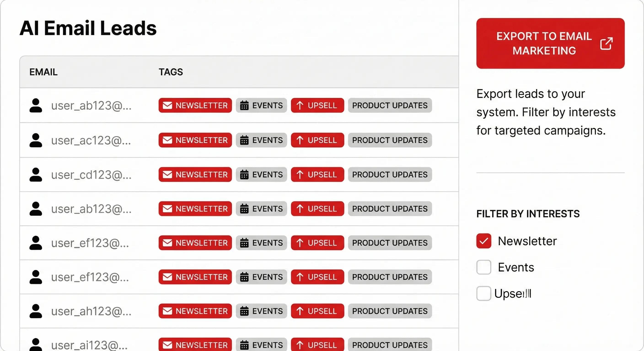Select the Product Updates tag on first row
The image size is (644, 351).
[389, 105]
